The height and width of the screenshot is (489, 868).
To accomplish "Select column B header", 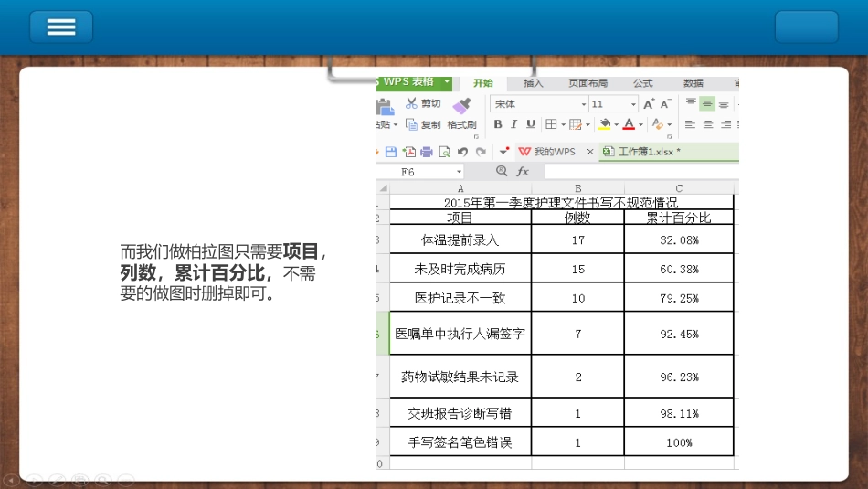I will [x=578, y=187].
